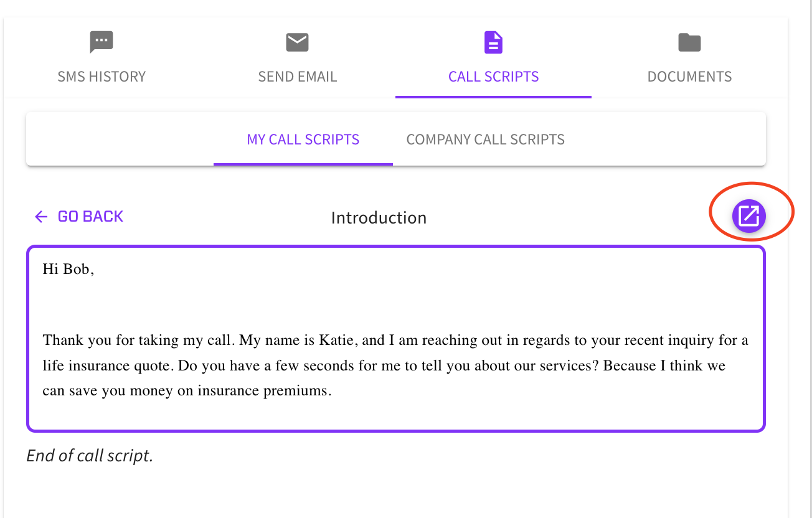
Task: Click the left arrow beside GO BACK
Action: (x=41, y=217)
